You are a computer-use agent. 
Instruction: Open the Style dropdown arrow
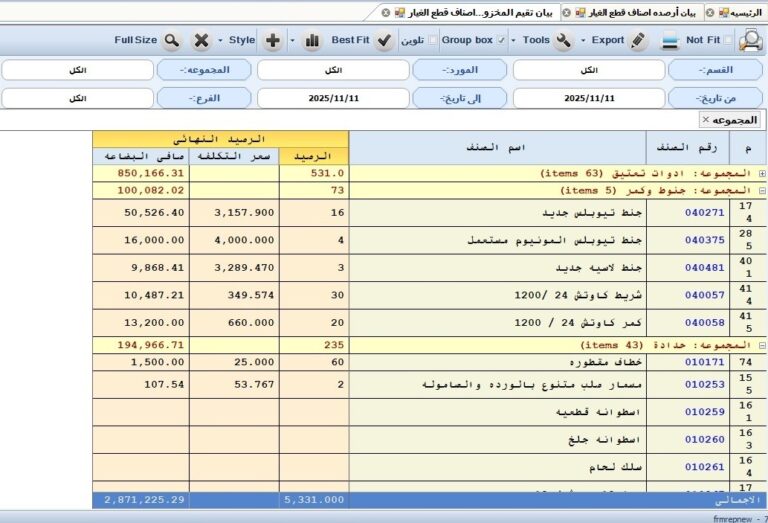click(x=220, y=40)
